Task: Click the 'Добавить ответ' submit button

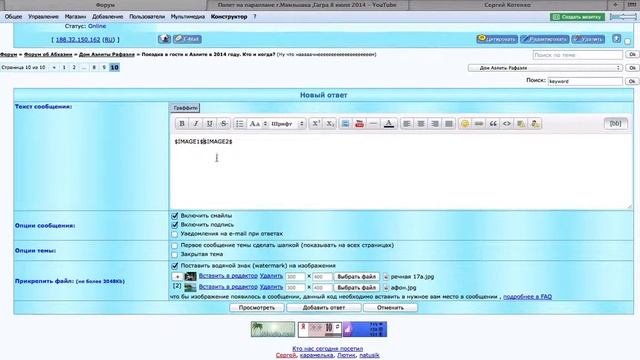Action: coord(324,308)
